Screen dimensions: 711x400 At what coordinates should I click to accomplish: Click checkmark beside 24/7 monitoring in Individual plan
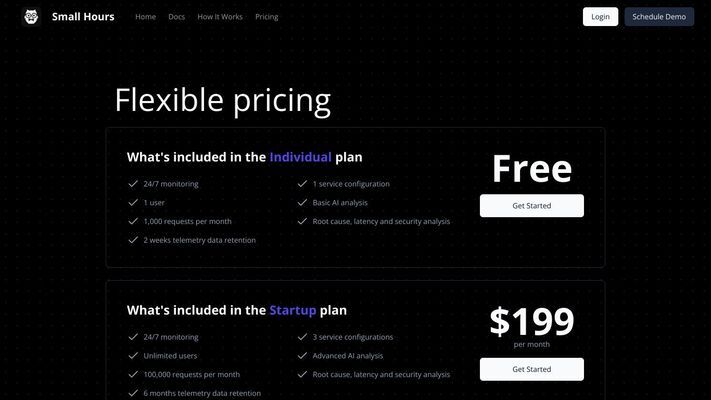[x=133, y=184]
